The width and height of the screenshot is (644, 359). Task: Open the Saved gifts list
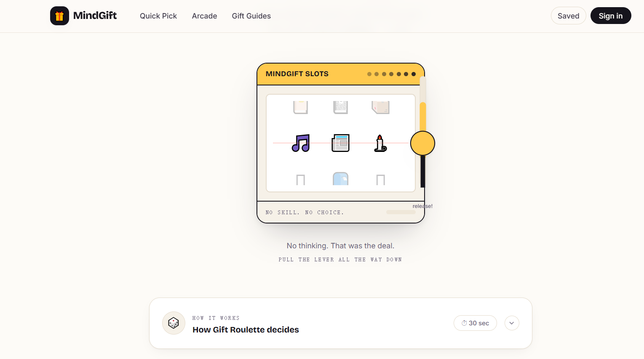[x=569, y=16]
